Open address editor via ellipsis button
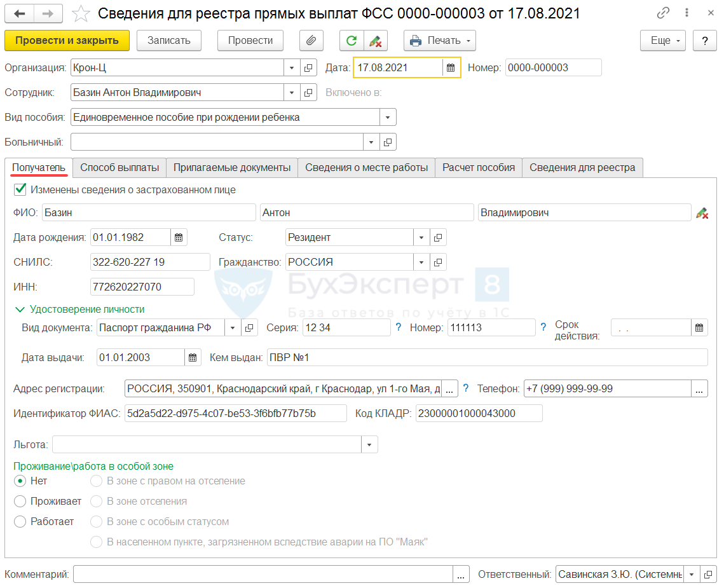Image resolution: width=724 pixels, height=588 pixels. 449,389
